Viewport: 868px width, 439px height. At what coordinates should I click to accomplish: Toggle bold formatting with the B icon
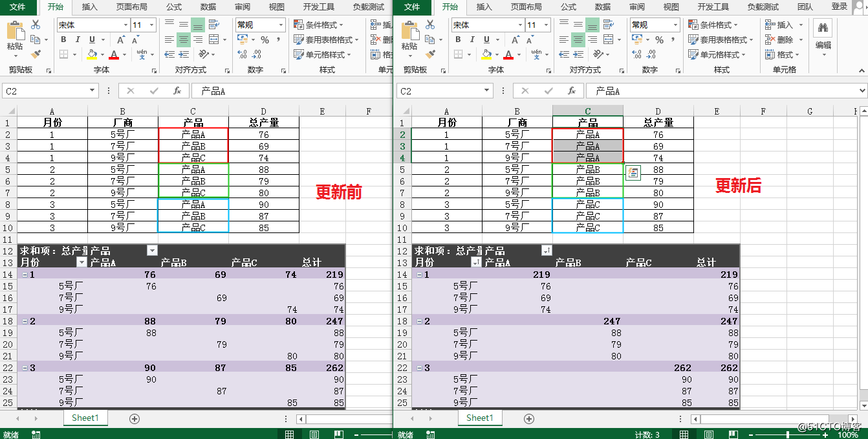(63, 39)
